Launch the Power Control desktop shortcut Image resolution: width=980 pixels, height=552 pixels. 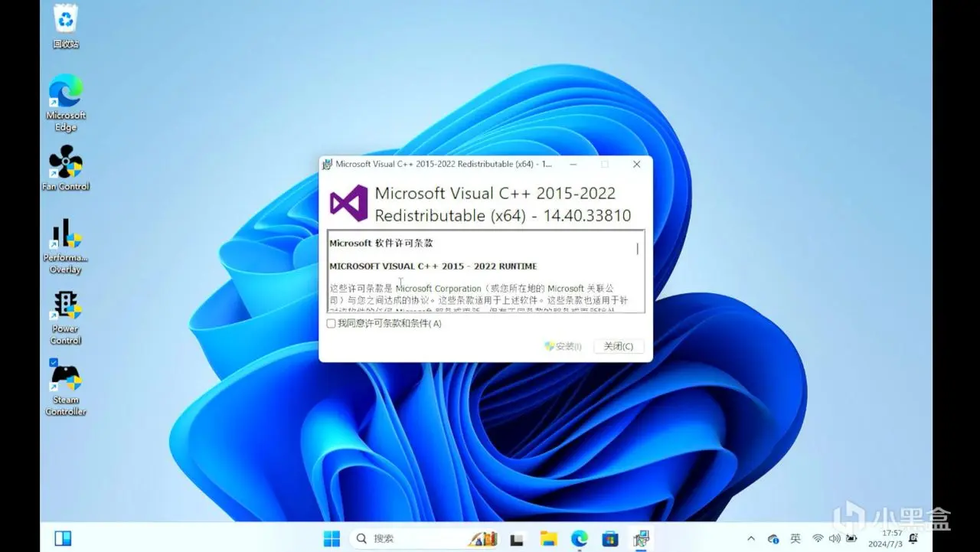pyautogui.click(x=66, y=317)
